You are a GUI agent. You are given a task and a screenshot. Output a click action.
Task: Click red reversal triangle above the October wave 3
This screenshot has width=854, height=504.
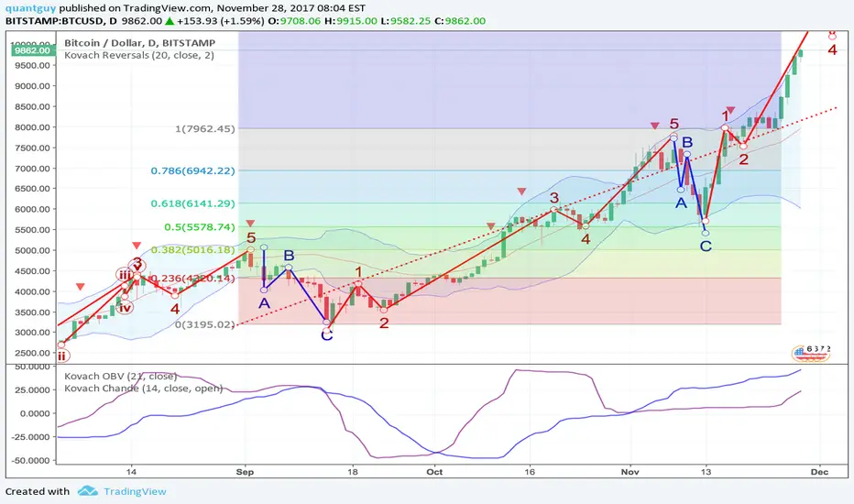click(521, 192)
